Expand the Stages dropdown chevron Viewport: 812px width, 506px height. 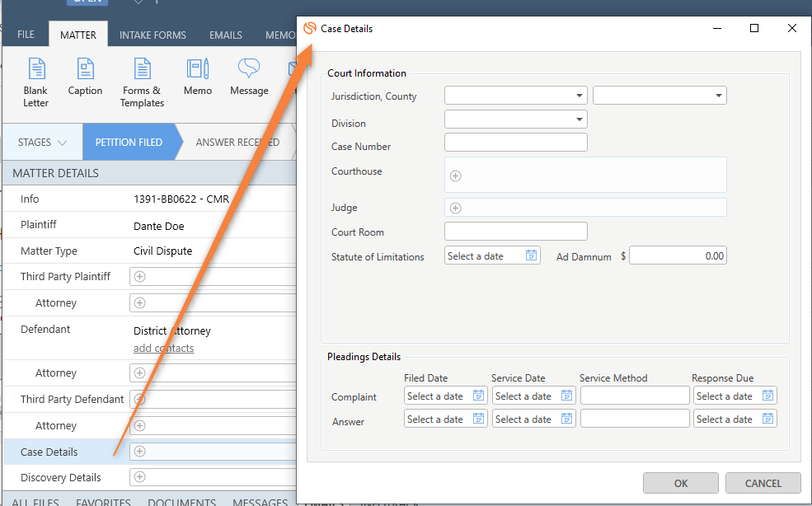[x=63, y=143]
